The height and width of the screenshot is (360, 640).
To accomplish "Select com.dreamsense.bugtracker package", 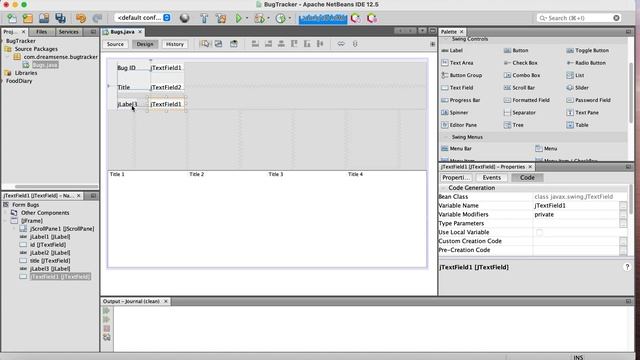I will click(60, 57).
